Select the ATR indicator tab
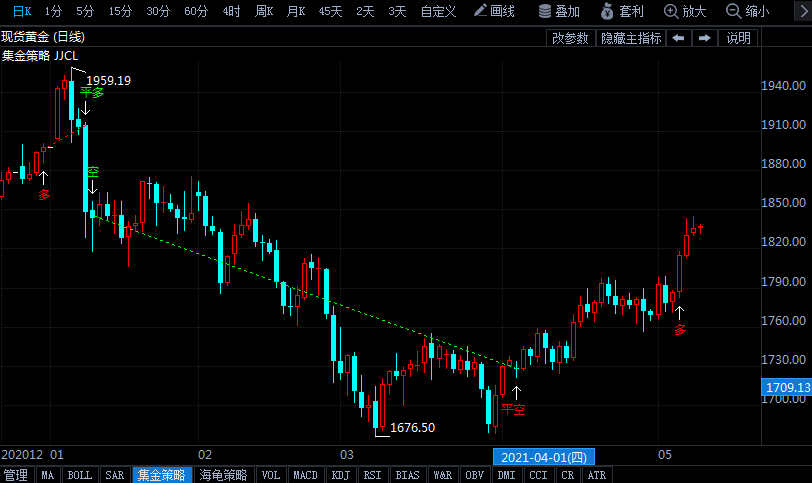 pos(597,475)
